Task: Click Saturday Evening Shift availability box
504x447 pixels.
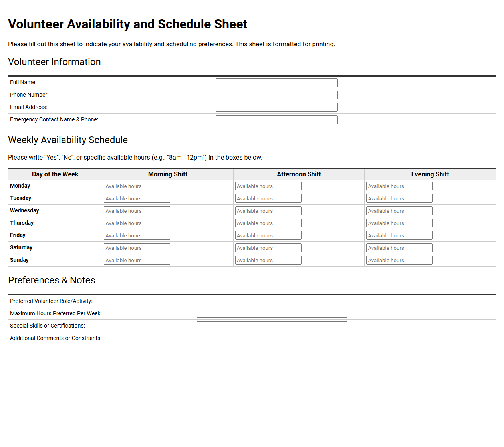Action: [x=399, y=248]
